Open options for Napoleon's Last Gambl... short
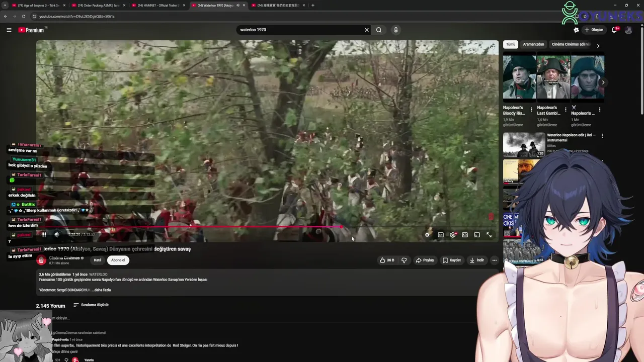Image resolution: width=644 pixels, height=362 pixels. (566, 109)
